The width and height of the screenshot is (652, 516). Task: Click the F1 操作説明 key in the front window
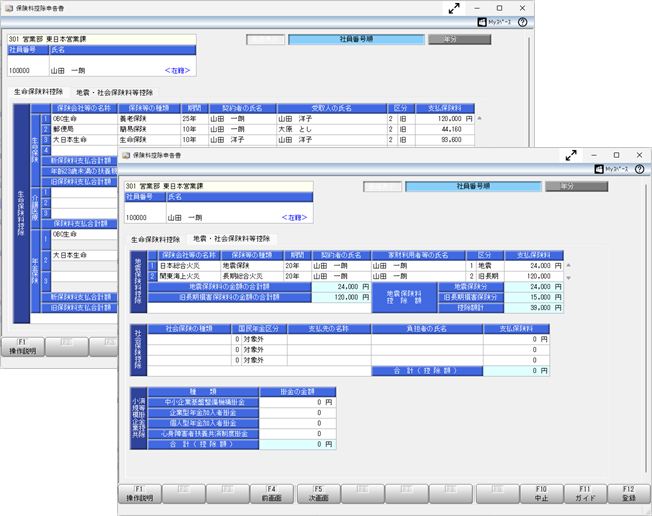139,494
